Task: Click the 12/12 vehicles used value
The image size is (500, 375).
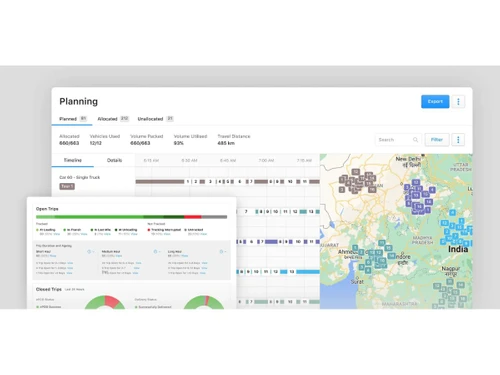Action: point(95,143)
